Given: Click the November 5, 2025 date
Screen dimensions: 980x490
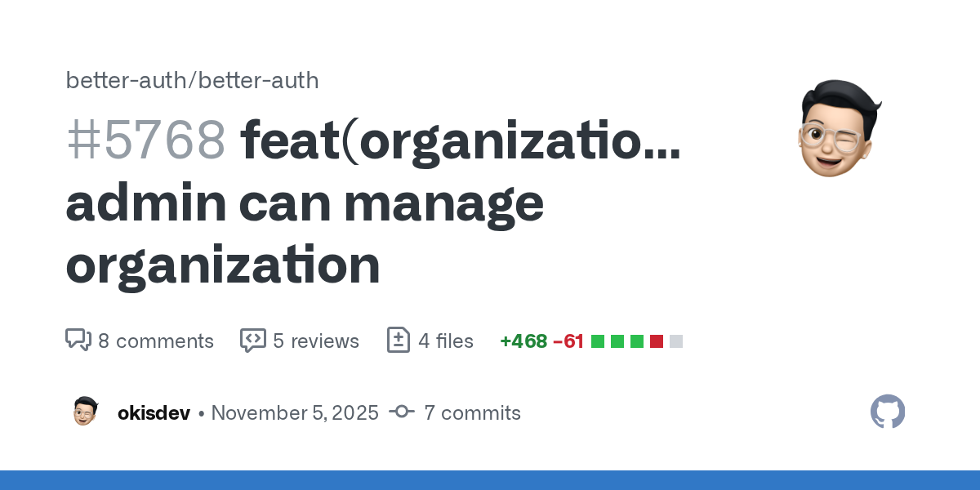Looking at the screenshot, I should point(295,412).
